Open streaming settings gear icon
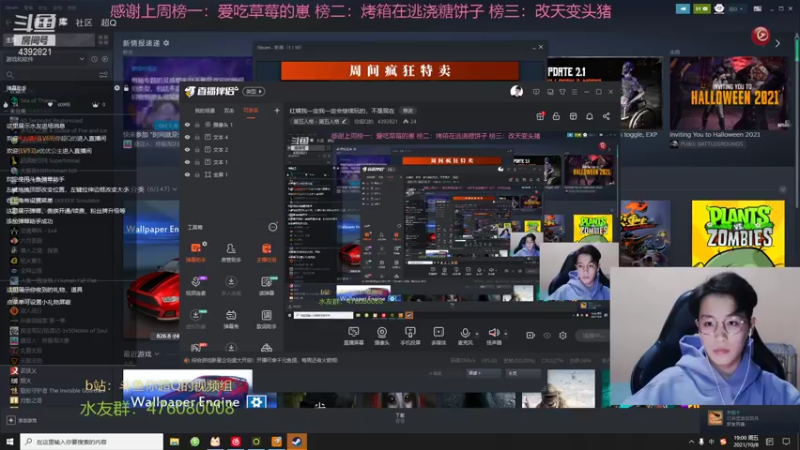Viewport: 800px width, 450px height. tap(563, 335)
